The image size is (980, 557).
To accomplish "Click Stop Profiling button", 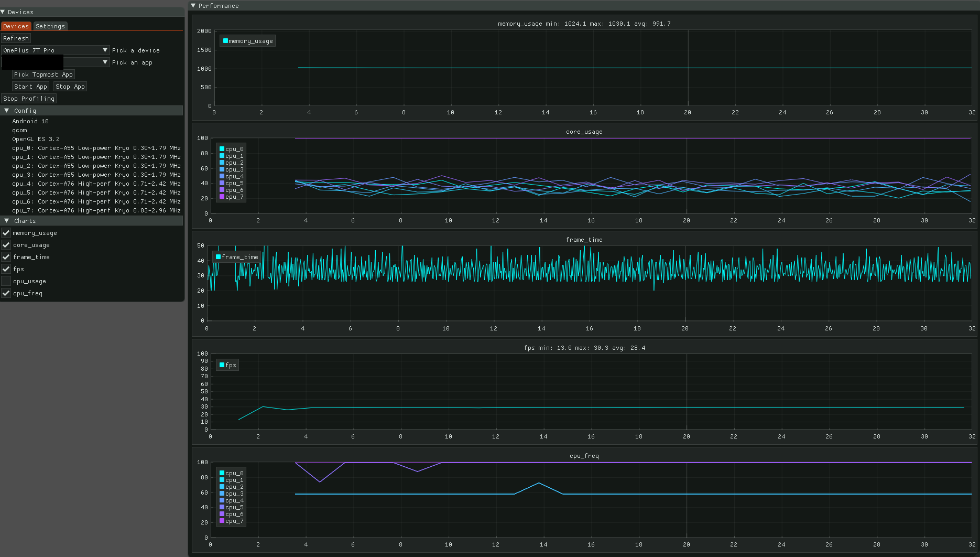I will click(x=29, y=99).
